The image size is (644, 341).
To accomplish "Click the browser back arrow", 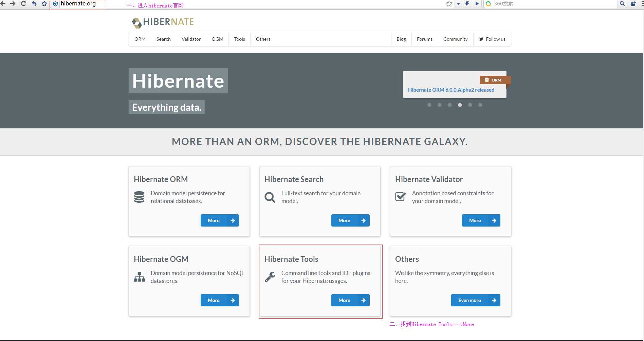I will click(x=3, y=3).
